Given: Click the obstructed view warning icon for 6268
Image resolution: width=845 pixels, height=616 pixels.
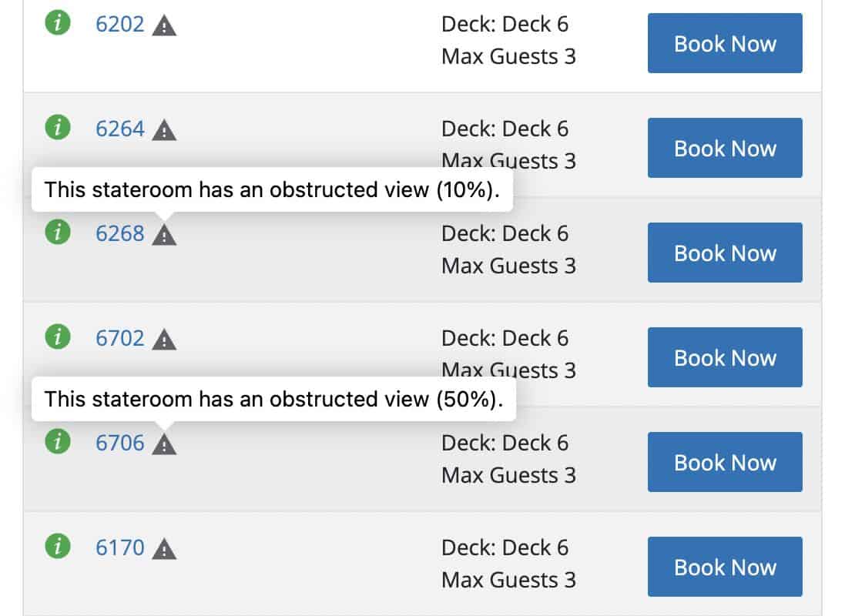Looking at the screenshot, I should pos(164,235).
